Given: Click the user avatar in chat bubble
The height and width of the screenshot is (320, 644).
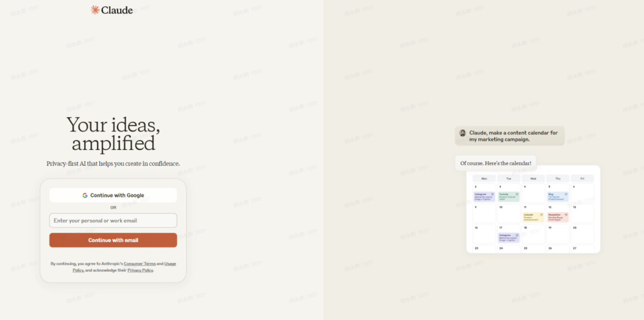Looking at the screenshot, I should 463,133.
